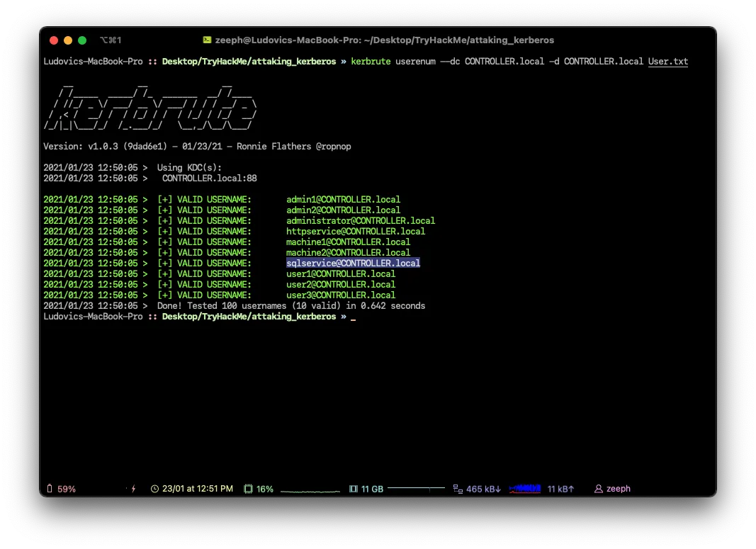Click the clock icon beside the date
The image size is (756, 549).
155,489
